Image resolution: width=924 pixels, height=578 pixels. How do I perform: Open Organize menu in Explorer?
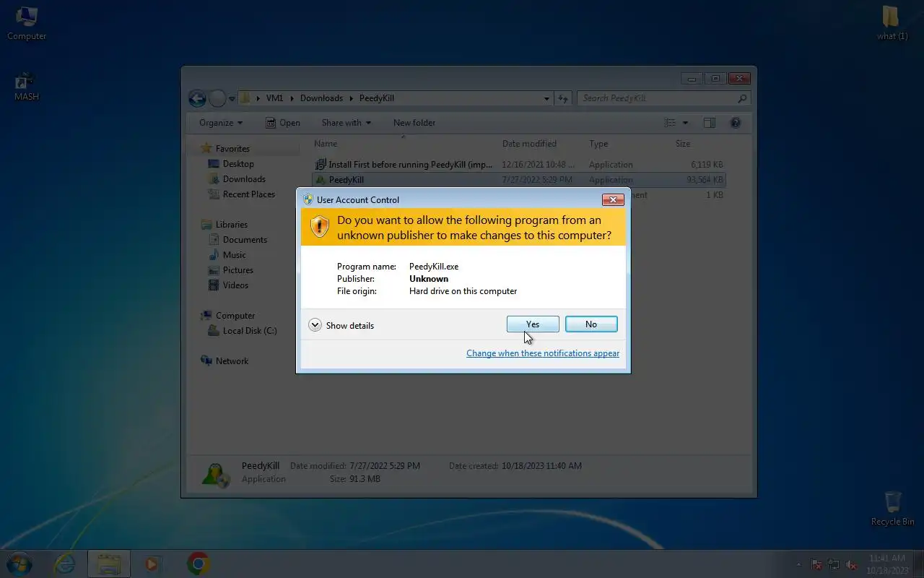pyautogui.click(x=221, y=123)
